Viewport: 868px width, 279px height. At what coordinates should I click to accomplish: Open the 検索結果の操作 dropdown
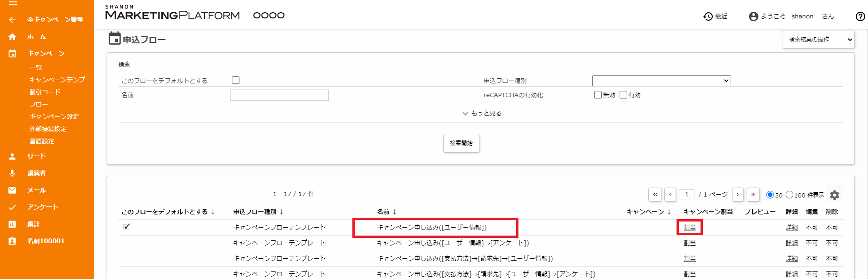818,40
